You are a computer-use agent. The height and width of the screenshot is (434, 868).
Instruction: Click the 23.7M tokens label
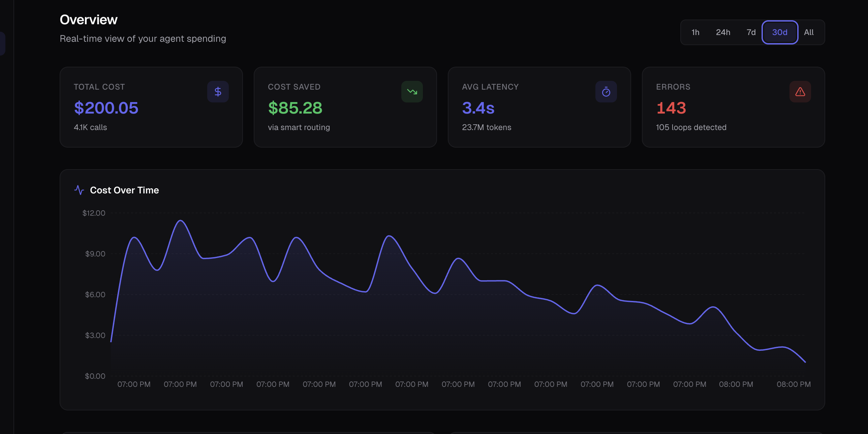pyautogui.click(x=487, y=127)
